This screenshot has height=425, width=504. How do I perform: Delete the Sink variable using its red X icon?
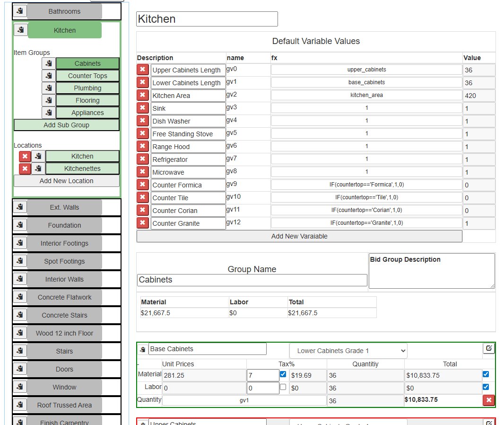click(142, 107)
